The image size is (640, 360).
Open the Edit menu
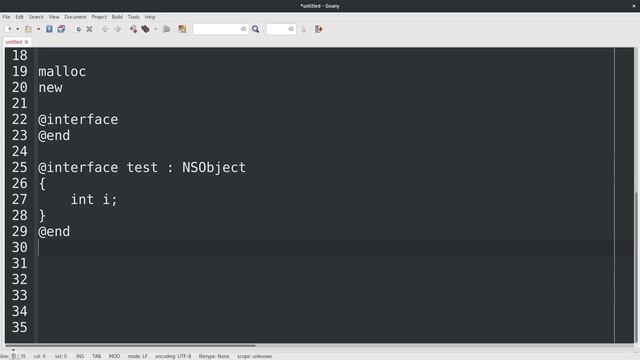(19, 17)
